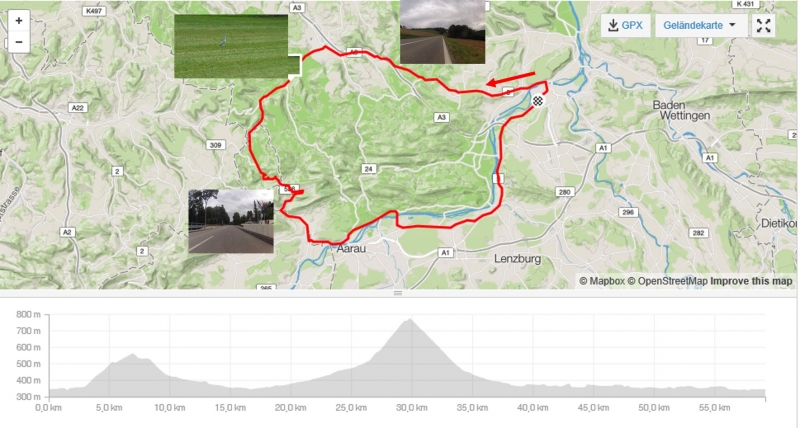Download the route as GPX

click(626, 26)
